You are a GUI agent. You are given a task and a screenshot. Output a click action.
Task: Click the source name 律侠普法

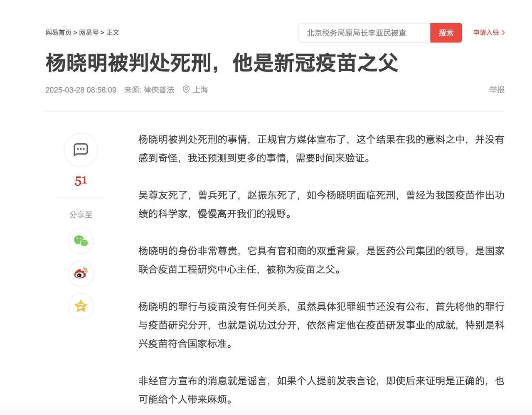159,89
